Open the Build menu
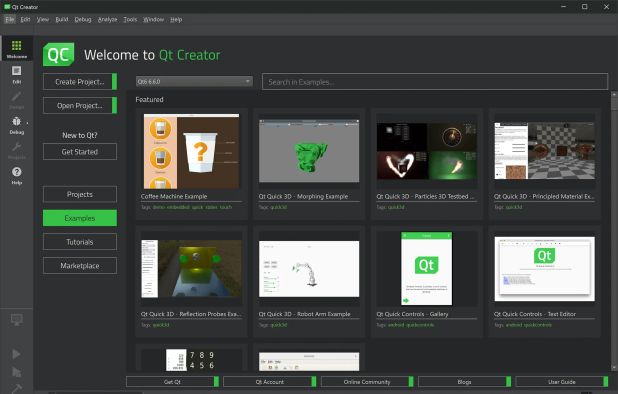 pyautogui.click(x=61, y=19)
